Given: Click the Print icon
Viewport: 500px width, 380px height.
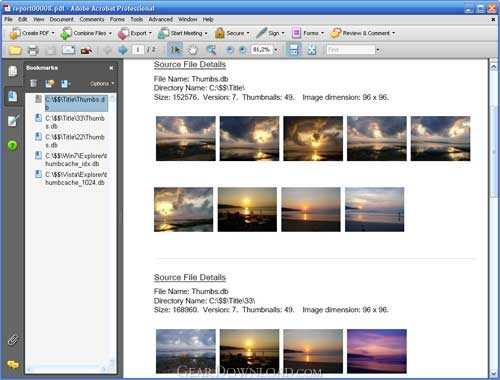Looking at the screenshot, I should [33, 50].
